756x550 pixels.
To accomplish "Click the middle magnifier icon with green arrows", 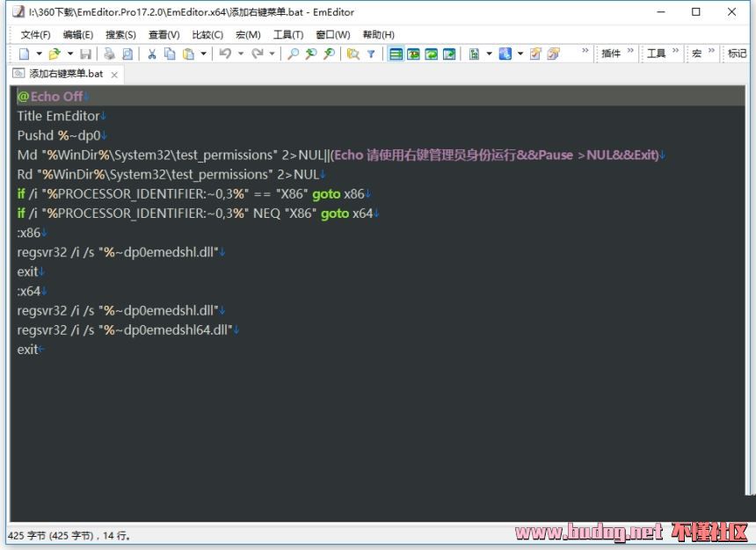I will [x=311, y=54].
